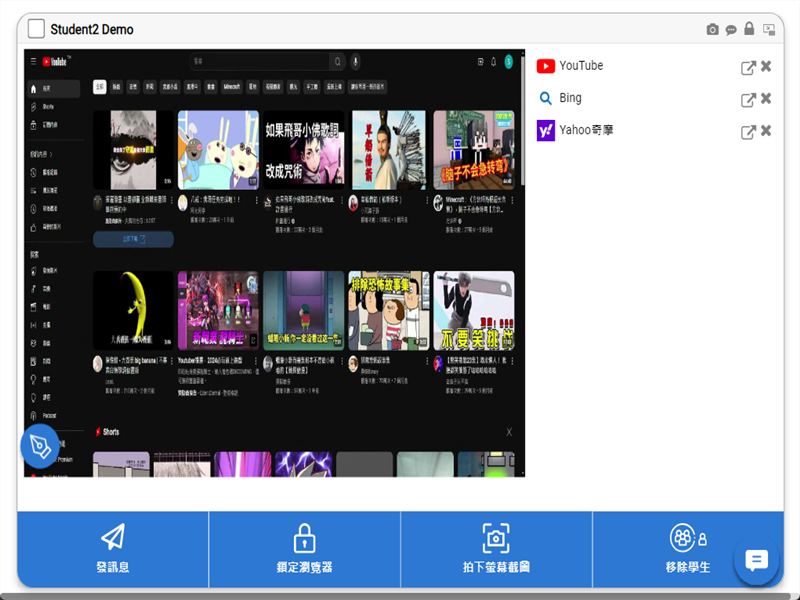
Task: Select the Bing entry in tab list
Action: click(x=570, y=98)
